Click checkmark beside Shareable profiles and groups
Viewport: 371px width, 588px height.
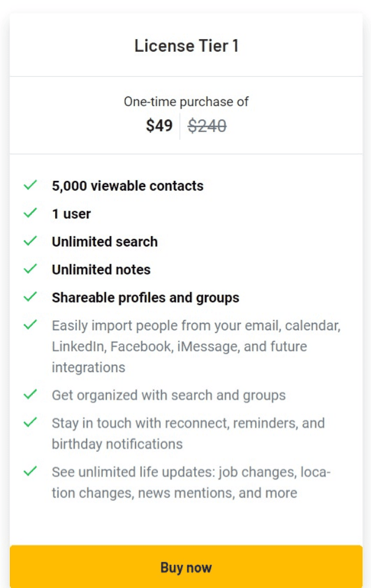click(30, 297)
